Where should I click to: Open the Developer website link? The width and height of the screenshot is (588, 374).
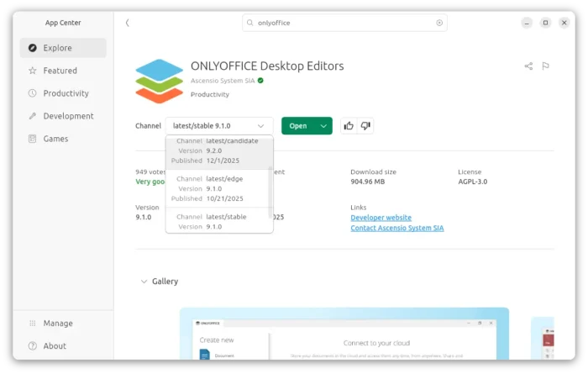click(381, 218)
